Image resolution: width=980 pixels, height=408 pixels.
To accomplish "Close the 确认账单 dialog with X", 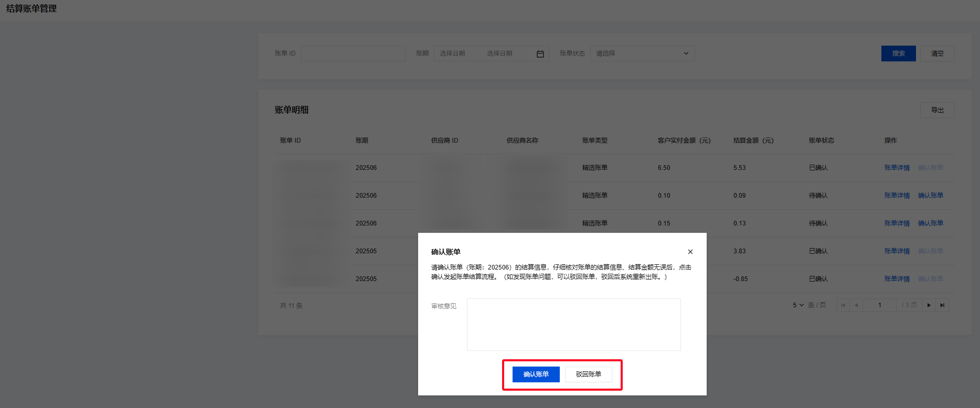I will coord(690,252).
